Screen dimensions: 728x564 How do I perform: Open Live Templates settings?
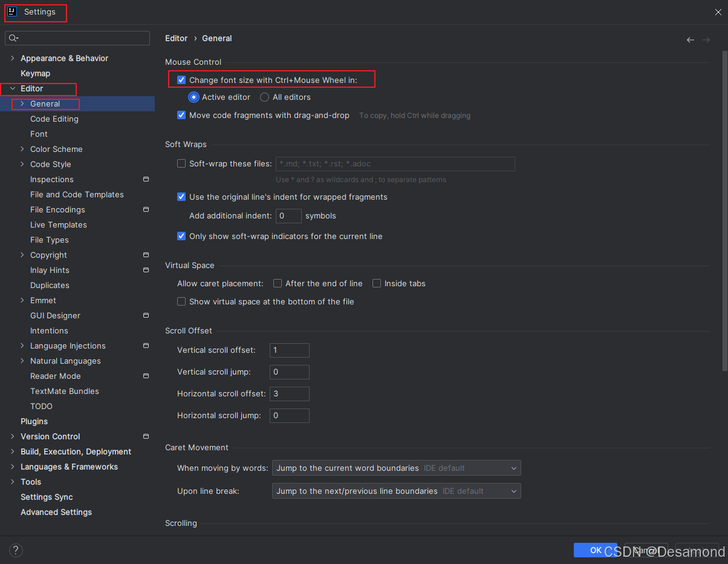(59, 225)
